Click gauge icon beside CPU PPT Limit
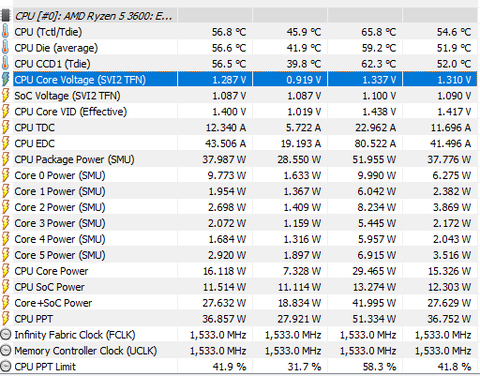This screenshot has width=480, height=376. coord(6,367)
